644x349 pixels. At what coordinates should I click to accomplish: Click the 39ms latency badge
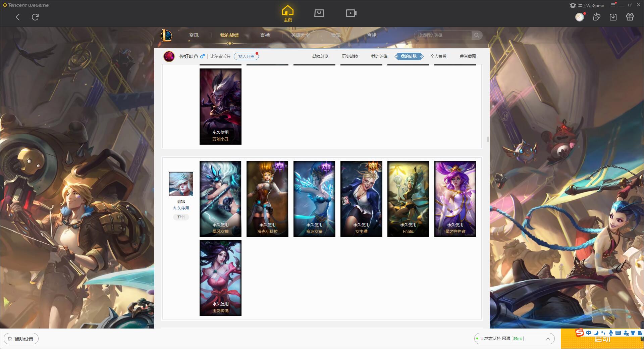coord(518,339)
